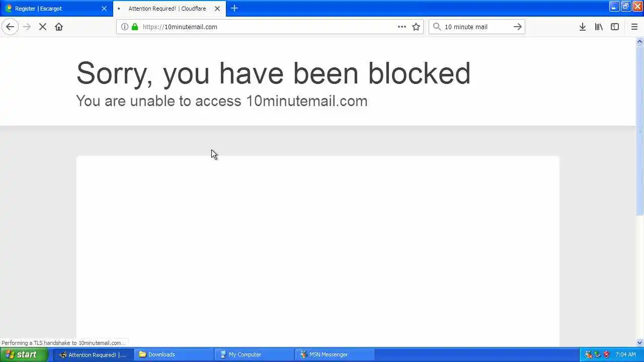Open the Firefox hamburger menu
Viewport: 644px width, 362px height.
click(x=634, y=27)
